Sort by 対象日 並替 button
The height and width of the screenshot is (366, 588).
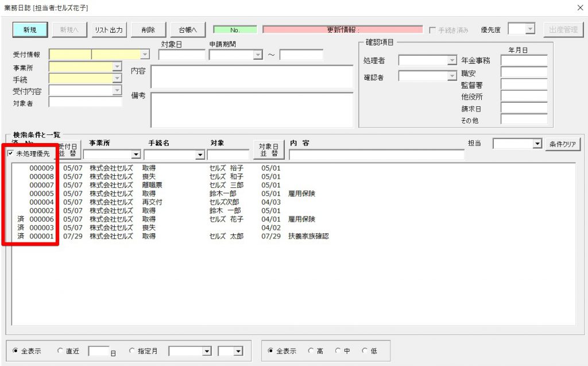[x=269, y=150]
